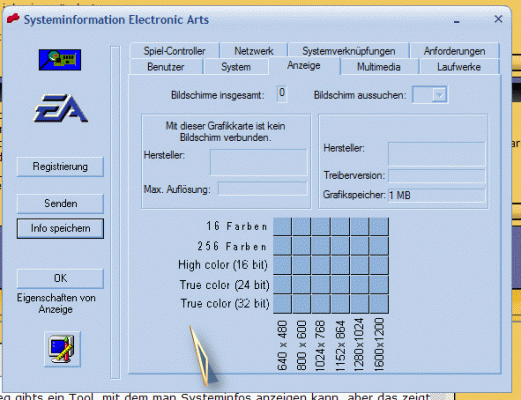Viewport: 521px width, 400px height.
Task: Click the Bildschirme insgesamt value field
Action: point(282,94)
